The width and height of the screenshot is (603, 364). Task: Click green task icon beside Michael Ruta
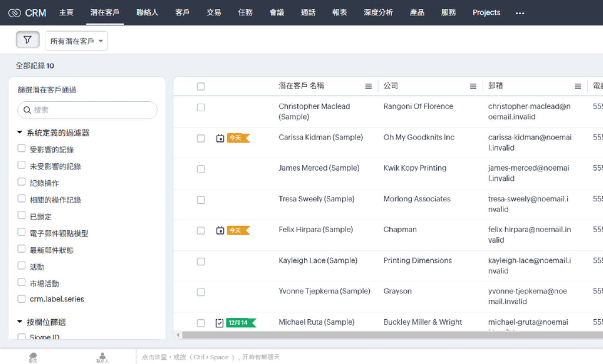[x=219, y=322]
